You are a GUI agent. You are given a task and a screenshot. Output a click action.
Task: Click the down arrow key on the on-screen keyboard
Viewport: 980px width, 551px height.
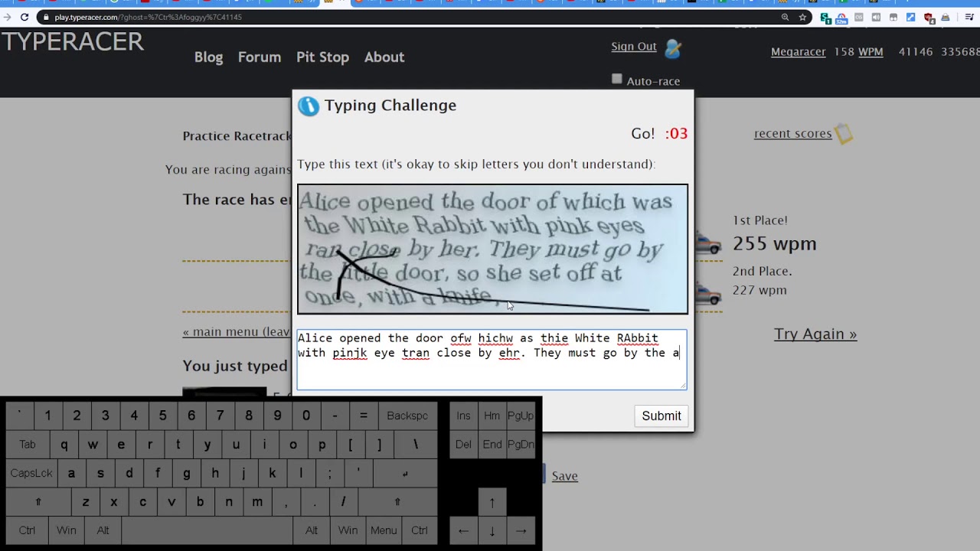pyautogui.click(x=492, y=530)
